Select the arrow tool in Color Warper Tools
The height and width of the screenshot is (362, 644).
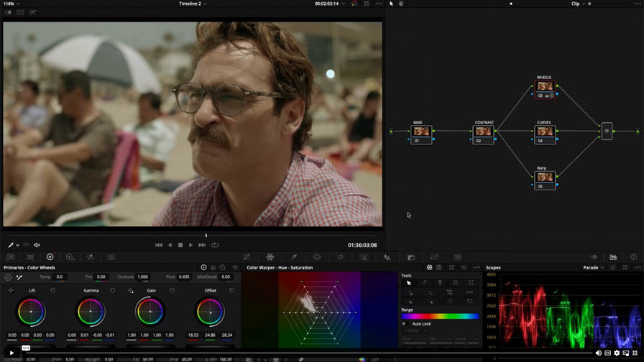(x=409, y=283)
